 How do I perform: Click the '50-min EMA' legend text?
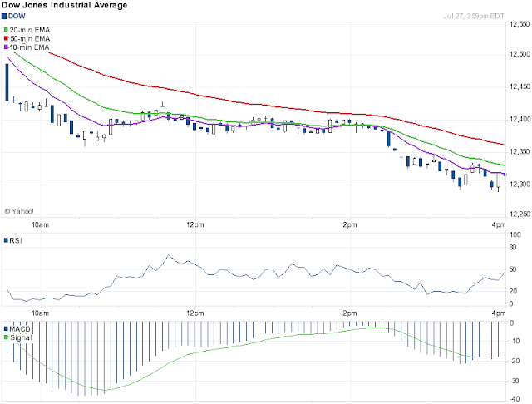coord(30,38)
